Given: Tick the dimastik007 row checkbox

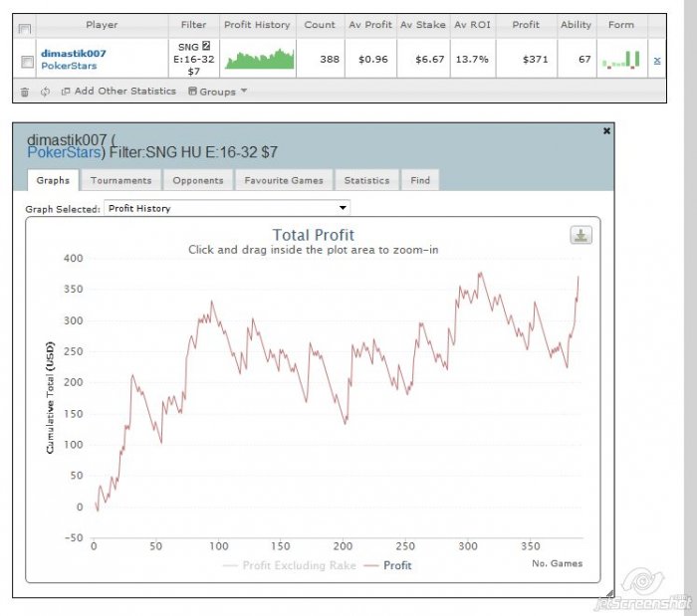Looking at the screenshot, I should [x=27, y=62].
